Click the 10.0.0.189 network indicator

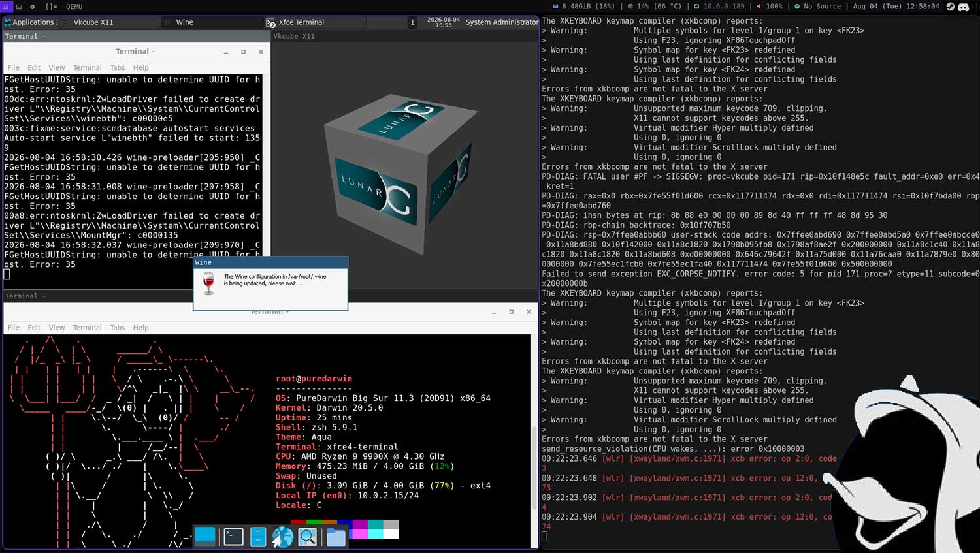click(719, 7)
